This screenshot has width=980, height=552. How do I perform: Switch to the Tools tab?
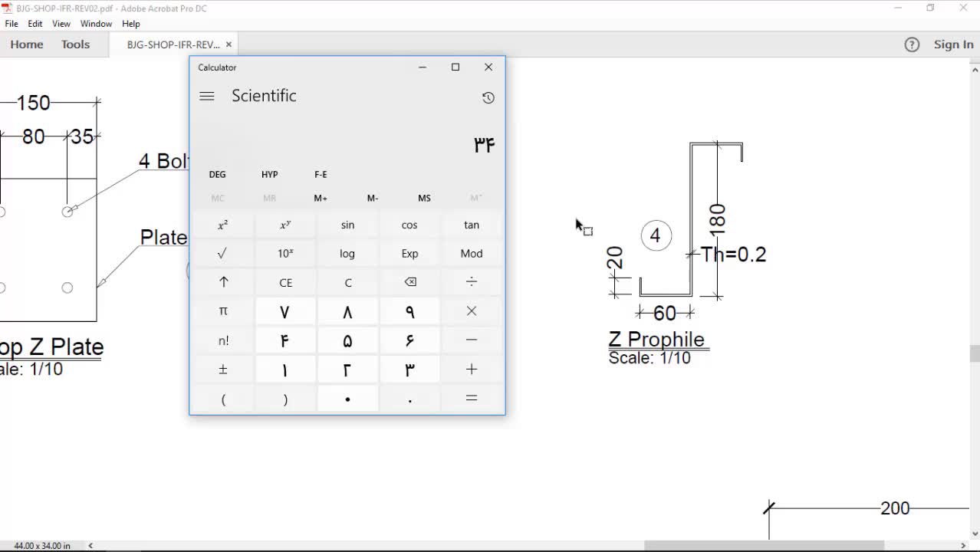(x=75, y=44)
